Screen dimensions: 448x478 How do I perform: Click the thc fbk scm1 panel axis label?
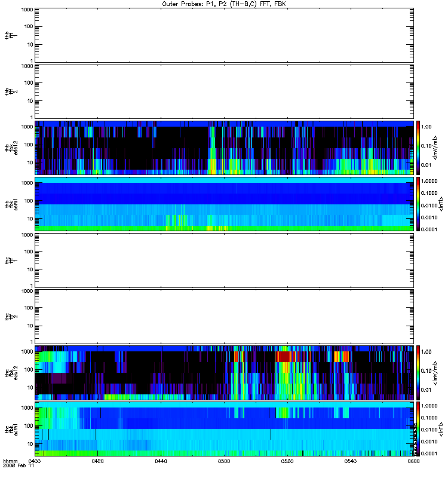(x=11, y=429)
